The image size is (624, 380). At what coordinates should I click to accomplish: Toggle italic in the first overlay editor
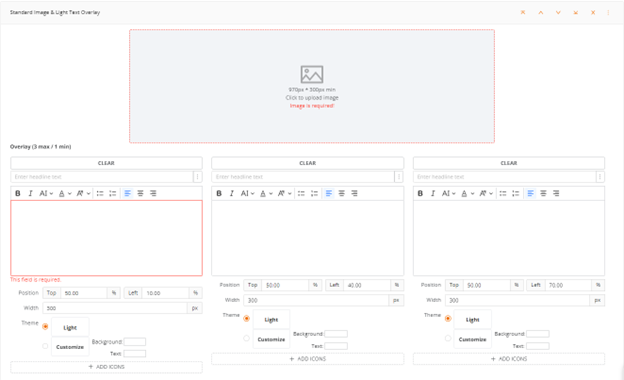click(30, 193)
